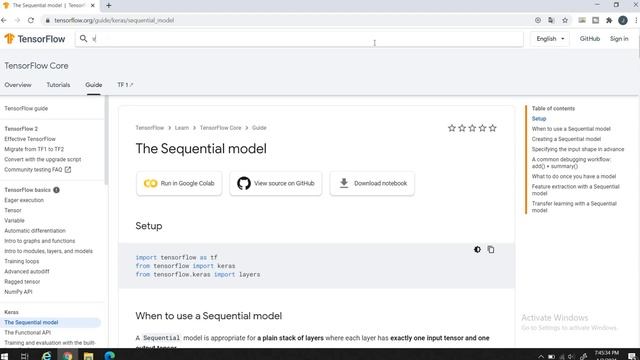Open the Tutorials tab
This screenshot has width=640, height=360.
pos(58,85)
